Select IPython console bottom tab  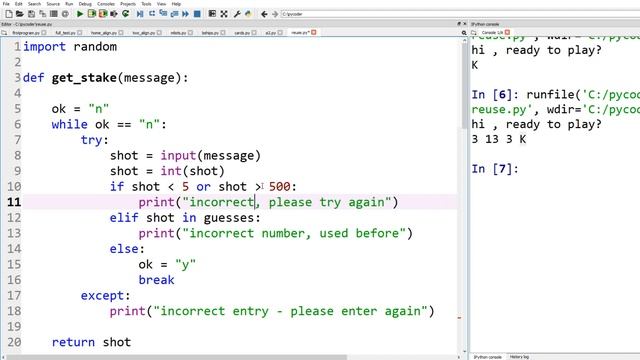(487, 357)
